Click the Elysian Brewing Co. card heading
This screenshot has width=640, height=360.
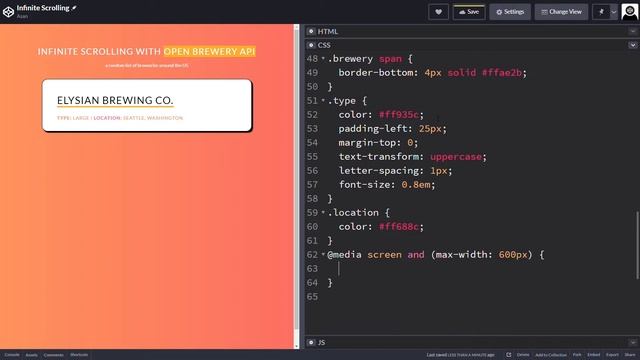115,100
